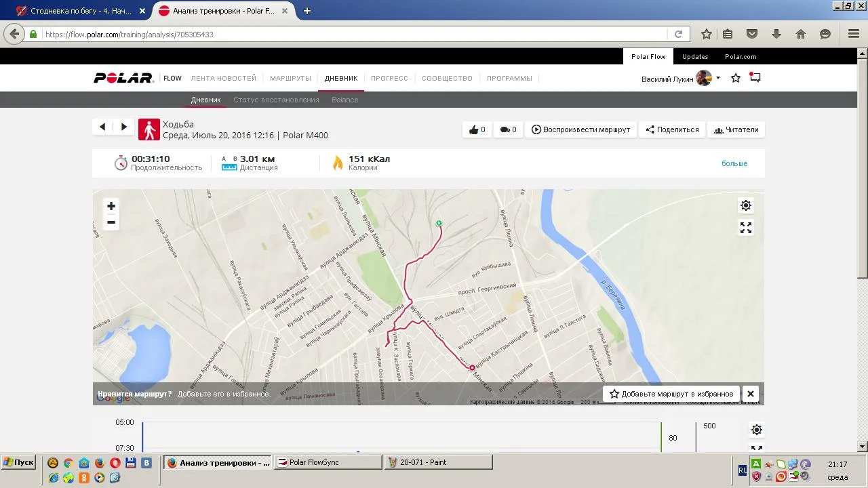The height and width of the screenshot is (488, 868).
Task: Expand user menu for Василий Лукин
Action: coord(718,79)
